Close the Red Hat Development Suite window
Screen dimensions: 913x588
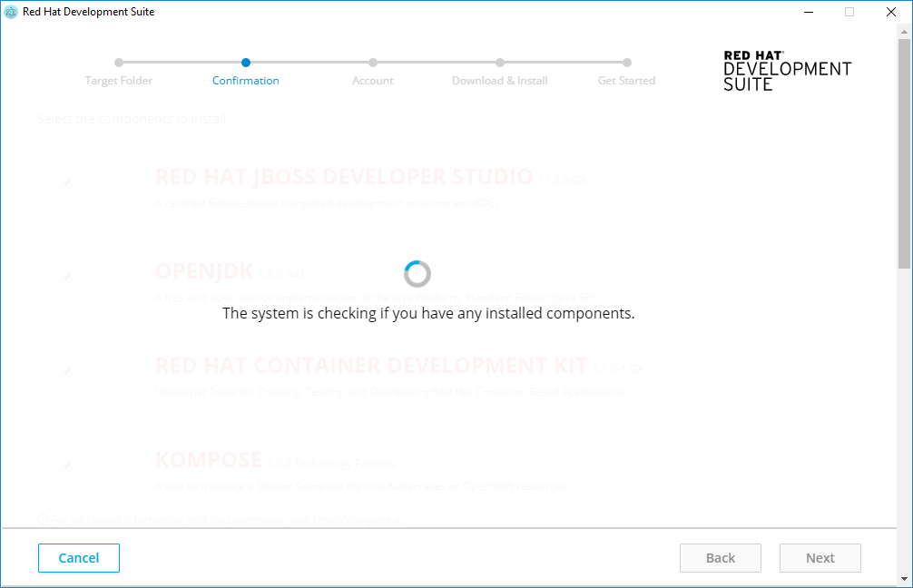pyautogui.click(x=891, y=12)
